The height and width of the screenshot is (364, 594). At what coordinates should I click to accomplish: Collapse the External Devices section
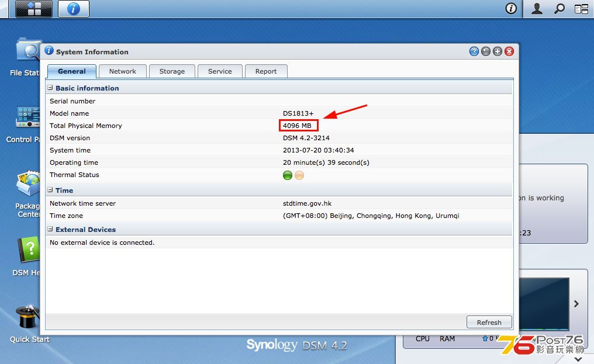[50, 229]
